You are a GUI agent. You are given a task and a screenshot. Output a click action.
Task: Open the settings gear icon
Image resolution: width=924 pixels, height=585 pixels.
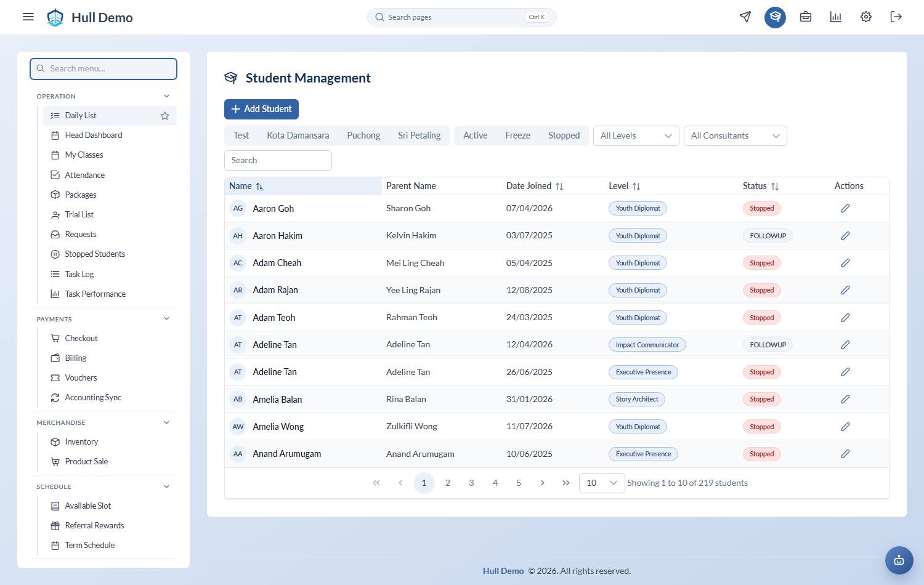pos(866,17)
